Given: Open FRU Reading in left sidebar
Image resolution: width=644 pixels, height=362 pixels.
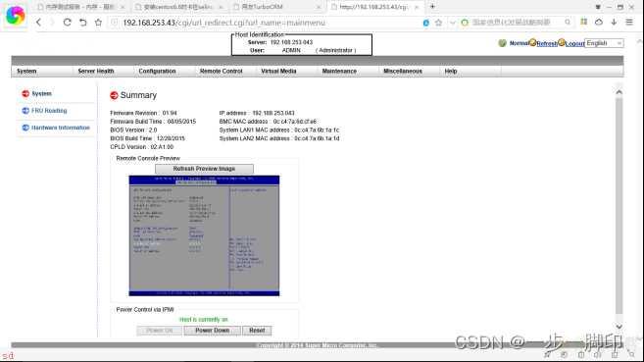Looking at the screenshot, I should (x=49, y=111).
